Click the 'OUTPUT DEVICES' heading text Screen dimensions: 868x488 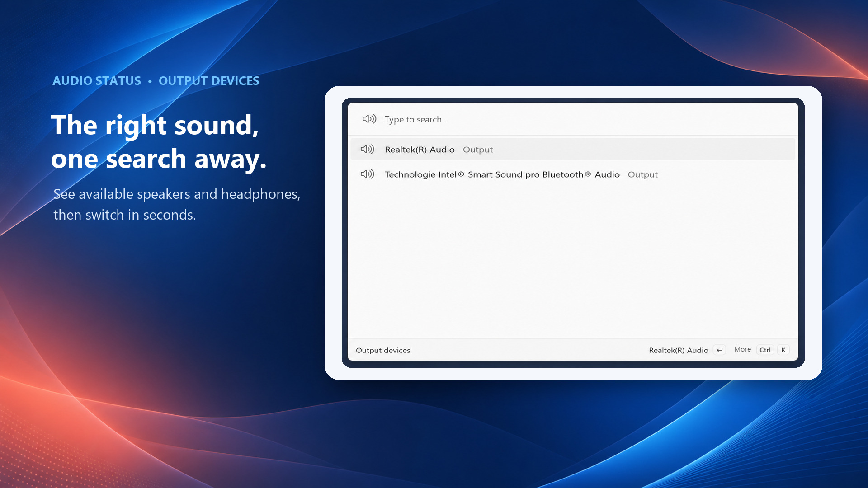coord(209,81)
